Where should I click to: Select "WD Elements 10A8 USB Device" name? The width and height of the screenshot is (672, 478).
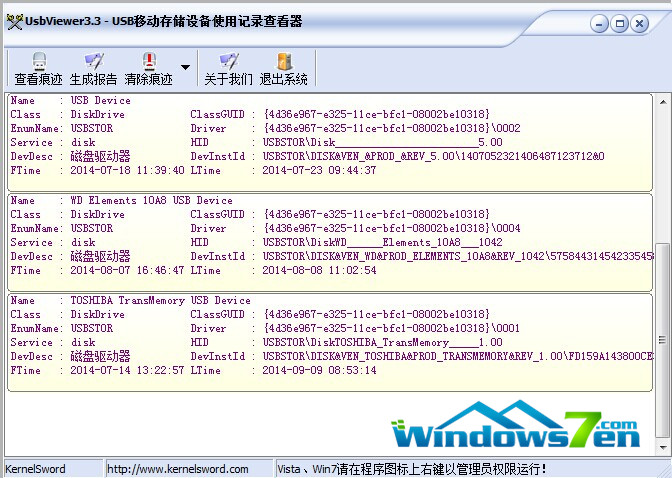[152, 200]
